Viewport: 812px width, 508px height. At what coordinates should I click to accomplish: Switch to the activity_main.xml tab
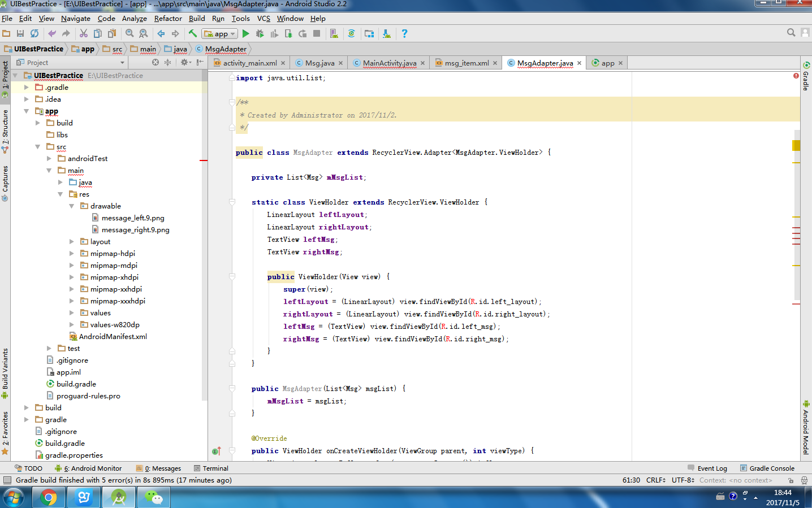(249, 63)
